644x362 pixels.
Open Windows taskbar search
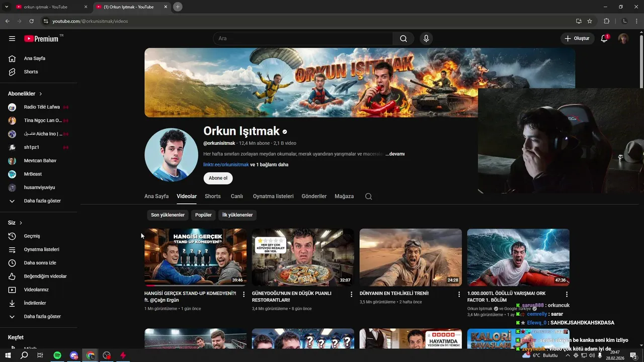(24, 355)
